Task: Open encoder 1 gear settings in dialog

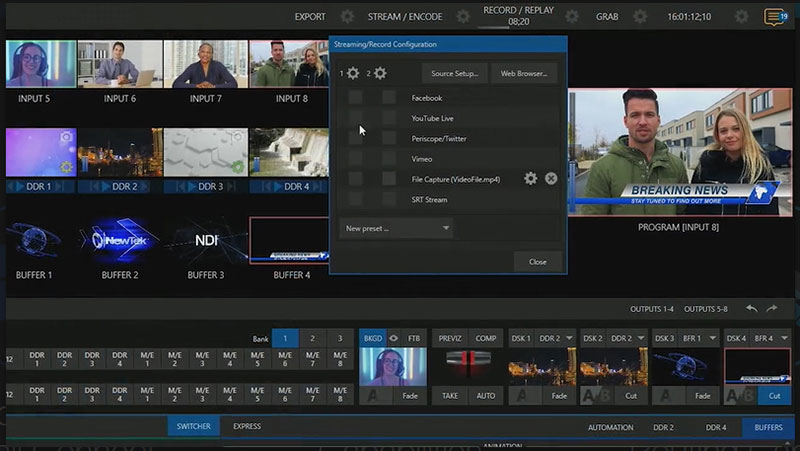Action: click(x=352, y=73)
